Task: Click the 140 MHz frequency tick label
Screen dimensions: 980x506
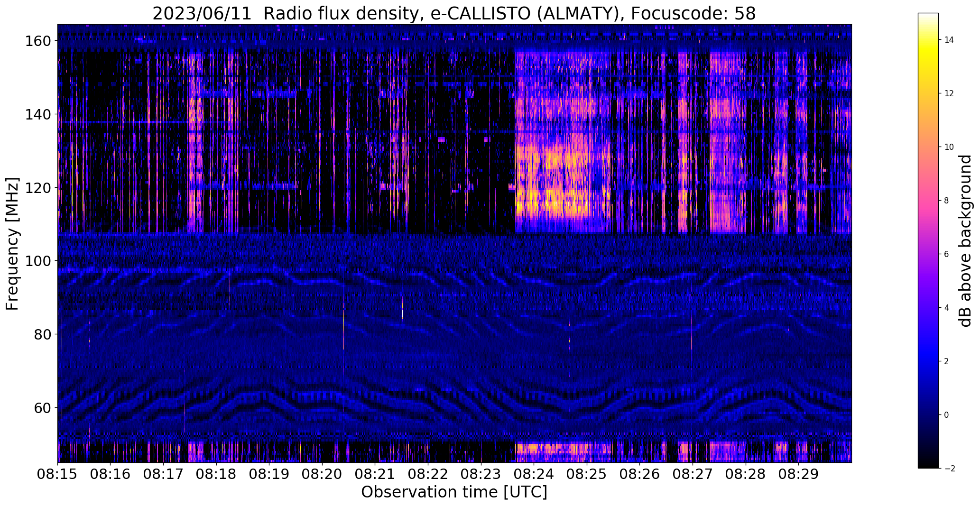Action: coord(37,114)
